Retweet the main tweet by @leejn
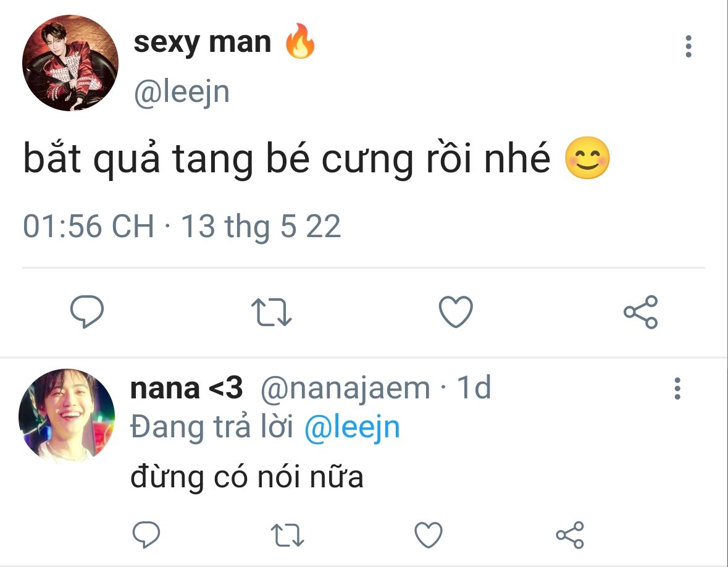728x567 pixels. tap(273, 312)
